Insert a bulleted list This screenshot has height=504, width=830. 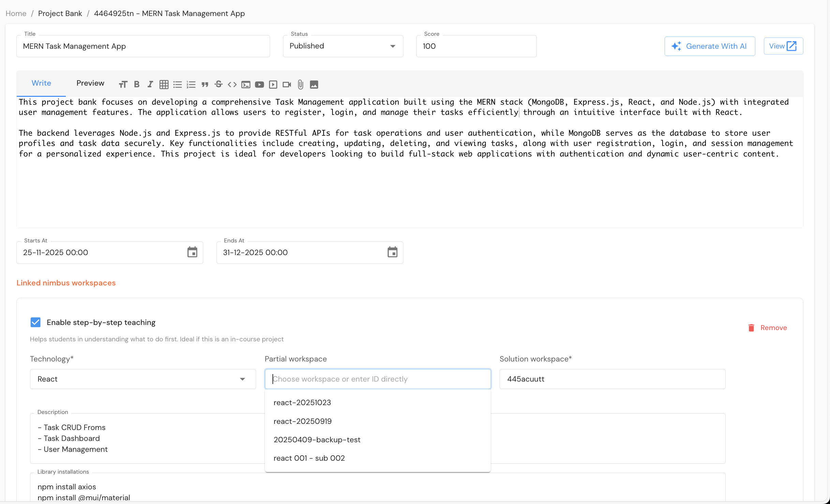coord(178,84)
